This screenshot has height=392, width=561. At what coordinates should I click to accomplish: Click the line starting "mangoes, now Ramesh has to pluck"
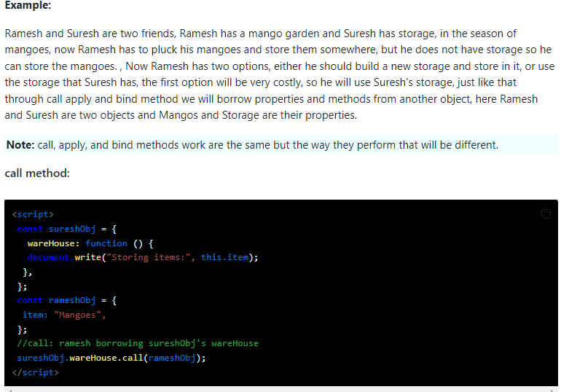pos(278,50)
